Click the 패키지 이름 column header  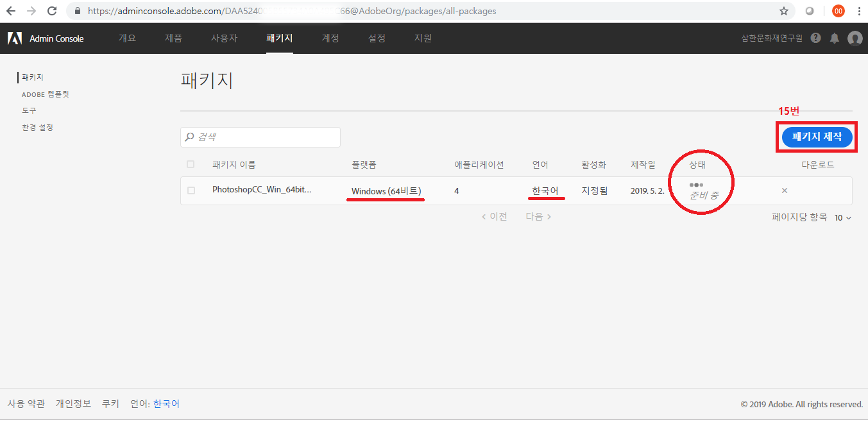234,165
